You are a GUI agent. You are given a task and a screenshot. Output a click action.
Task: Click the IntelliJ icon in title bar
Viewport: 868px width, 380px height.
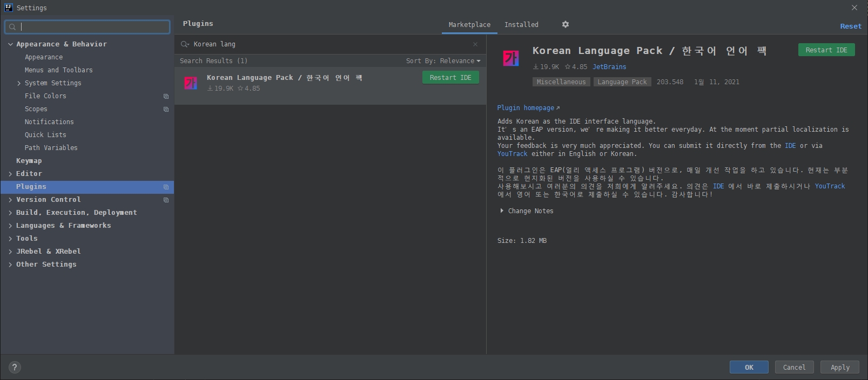pos(8,8)
